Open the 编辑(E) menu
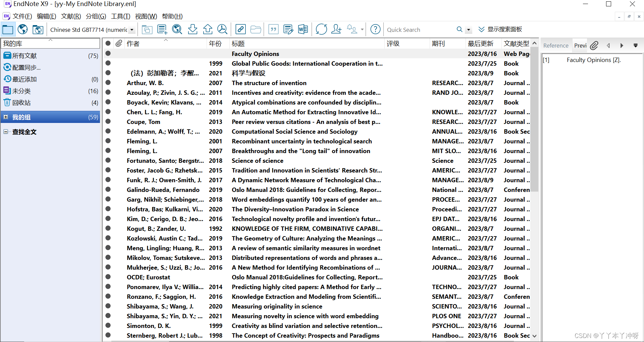This screenshot has width=644, height=342. pos(46,16)
